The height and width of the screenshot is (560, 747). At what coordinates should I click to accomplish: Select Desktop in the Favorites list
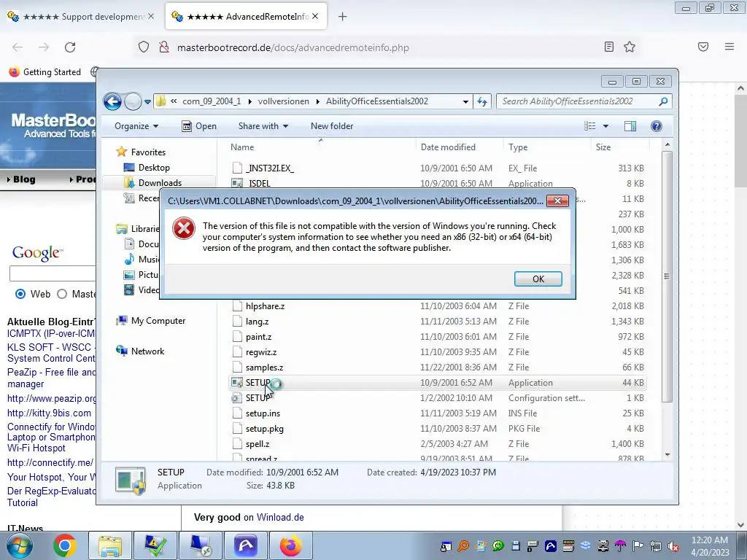click(154, 168)
